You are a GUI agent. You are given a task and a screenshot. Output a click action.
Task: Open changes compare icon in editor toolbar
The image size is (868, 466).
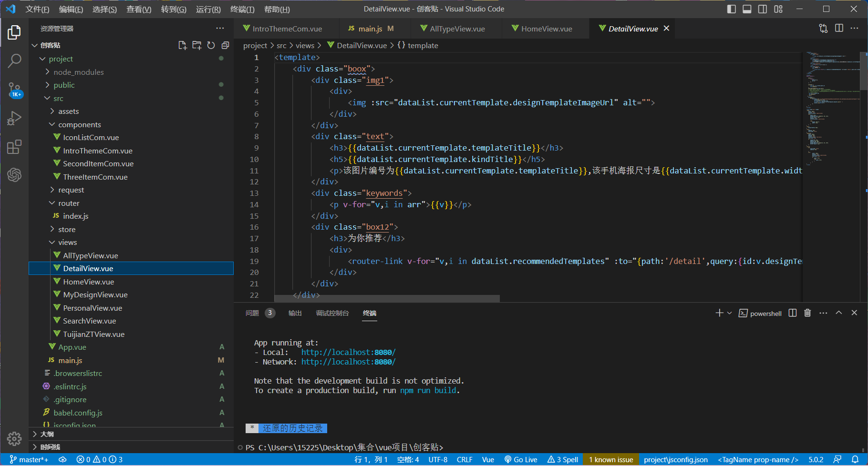click(x=823, y=29)
